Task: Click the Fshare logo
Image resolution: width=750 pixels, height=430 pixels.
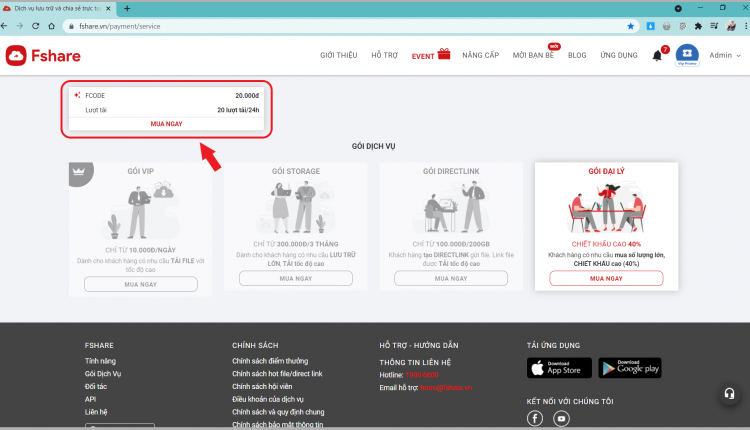Action: [x=43, y=56]
